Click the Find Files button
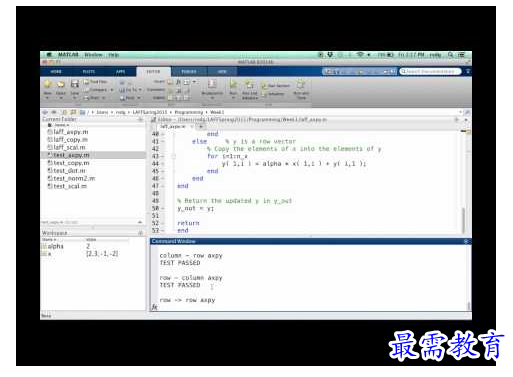This screenshot has width=513, height=377. (x=95, y=82)
